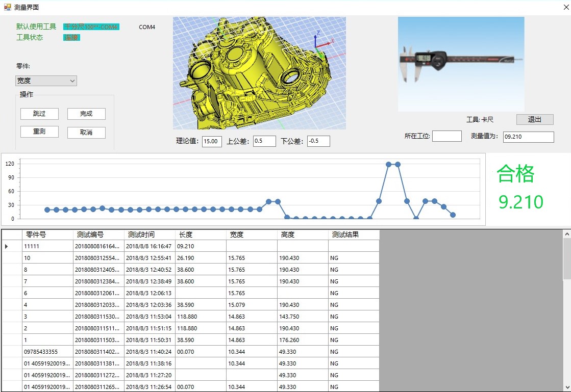Click the measurement app window icon
This screenshot has height=392, width=571.
coord(7,7)
